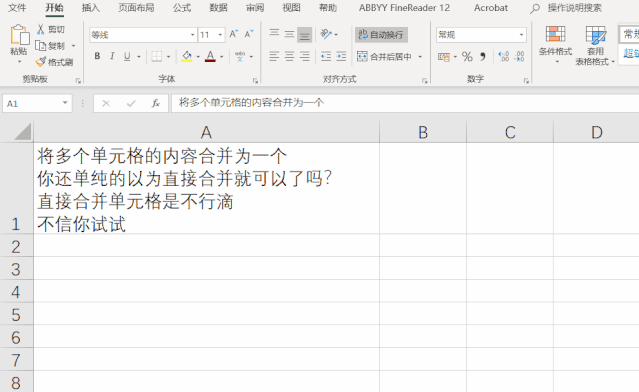Switch to the 插入 (Insert) tab
The width and height of the screenshot is (639, 392).
click(90, 8)
